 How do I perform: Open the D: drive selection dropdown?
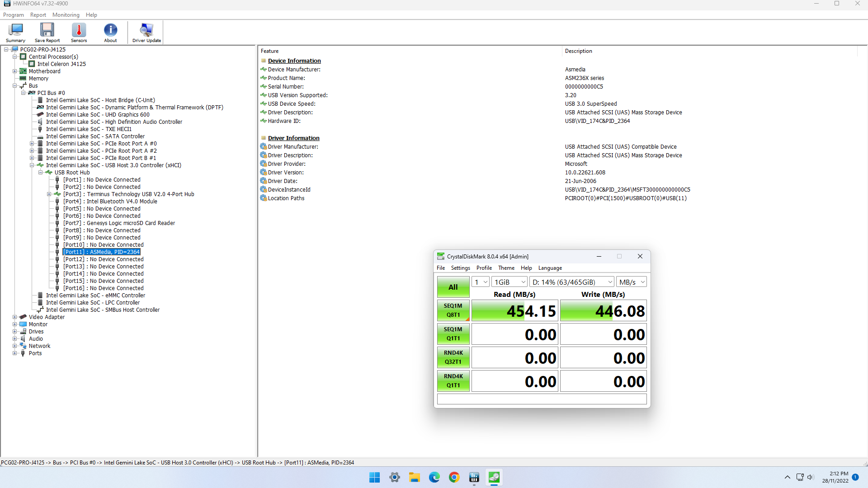click(x=572, y=282)
